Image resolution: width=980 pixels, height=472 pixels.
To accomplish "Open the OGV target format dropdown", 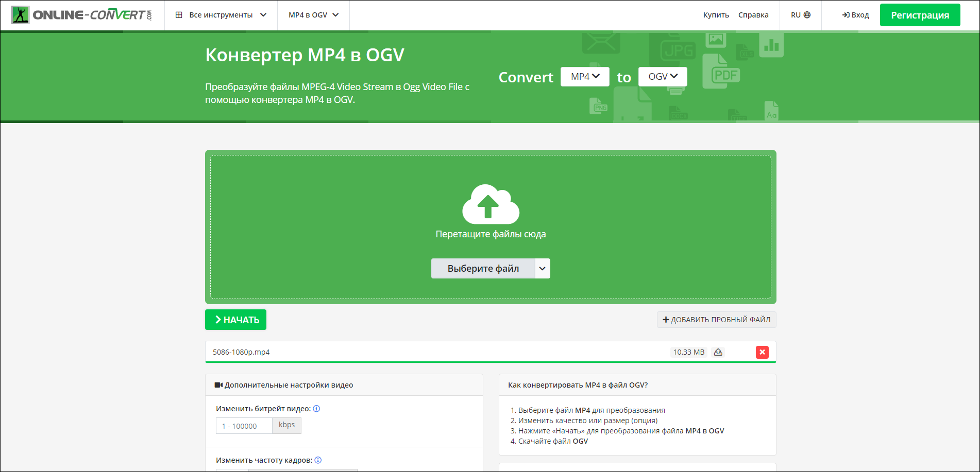I will pos(663,77).
